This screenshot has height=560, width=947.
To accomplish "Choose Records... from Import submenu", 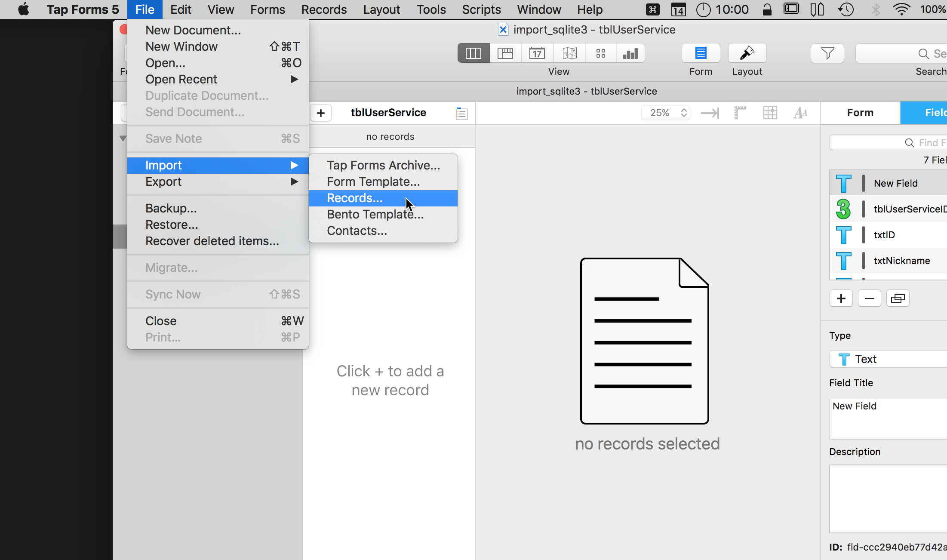I will (x=383, y=198).
